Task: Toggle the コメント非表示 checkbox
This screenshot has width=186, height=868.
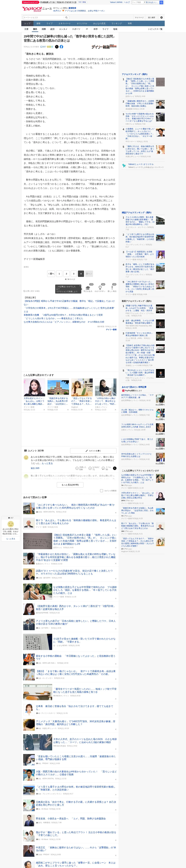Action: click(x=101, y=491)
